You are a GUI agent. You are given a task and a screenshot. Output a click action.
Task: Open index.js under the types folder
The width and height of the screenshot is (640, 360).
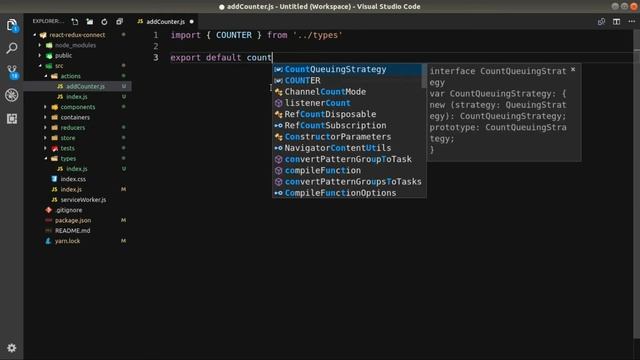(78, 169)
